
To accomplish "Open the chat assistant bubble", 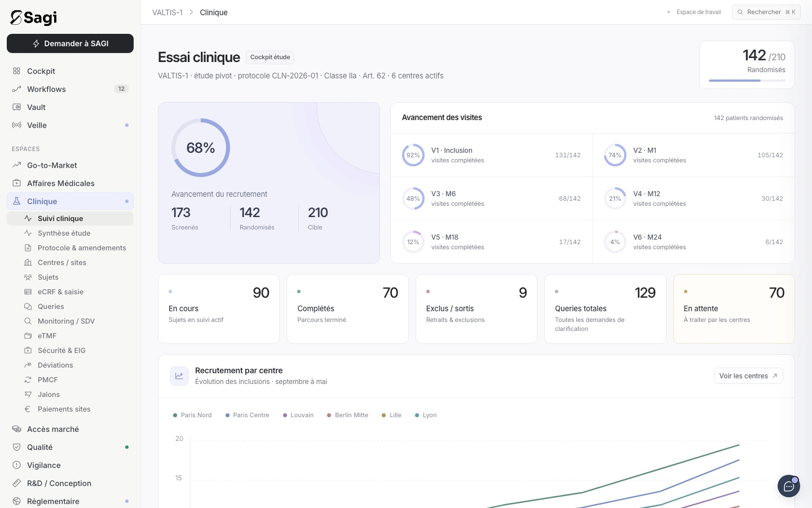I will point(789,486).
